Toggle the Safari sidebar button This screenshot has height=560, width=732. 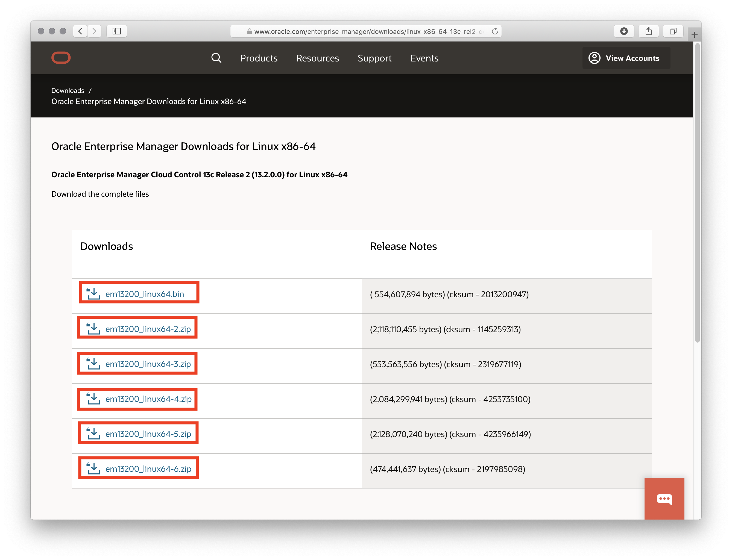pos(116,31)
